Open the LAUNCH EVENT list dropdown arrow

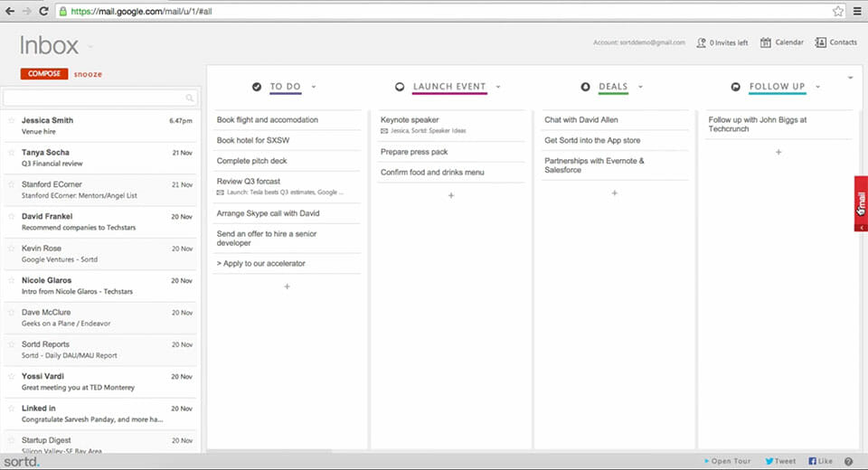(498, 87)
